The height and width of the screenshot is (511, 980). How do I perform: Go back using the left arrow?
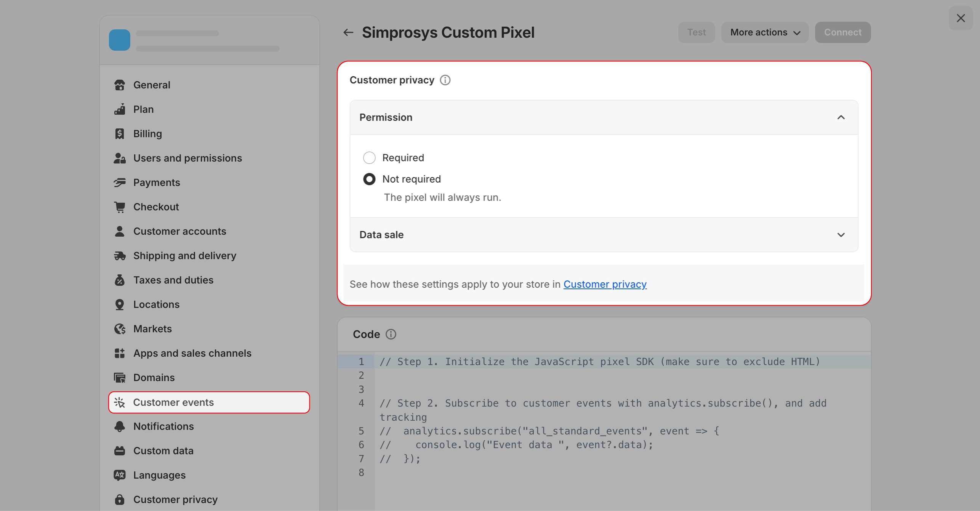point(348,32)
